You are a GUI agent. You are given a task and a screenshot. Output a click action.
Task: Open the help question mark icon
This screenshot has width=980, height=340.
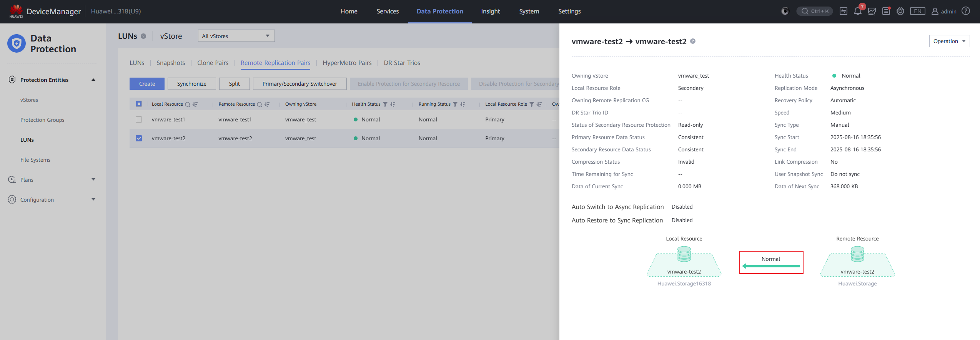click(x=966, y=11)
